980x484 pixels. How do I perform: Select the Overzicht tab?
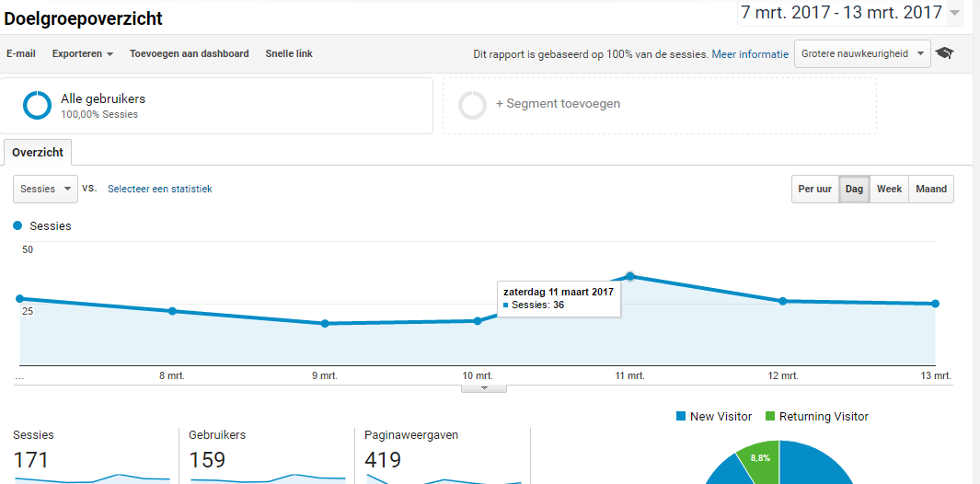[x=38, y=153]
